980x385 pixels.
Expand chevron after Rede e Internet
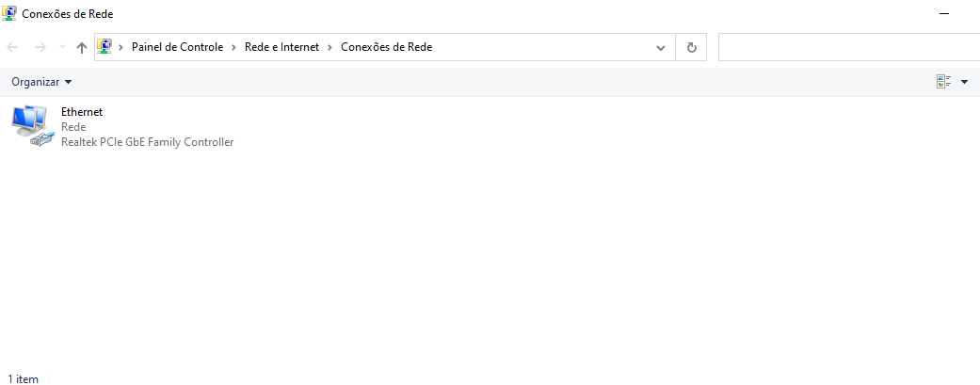330,47
